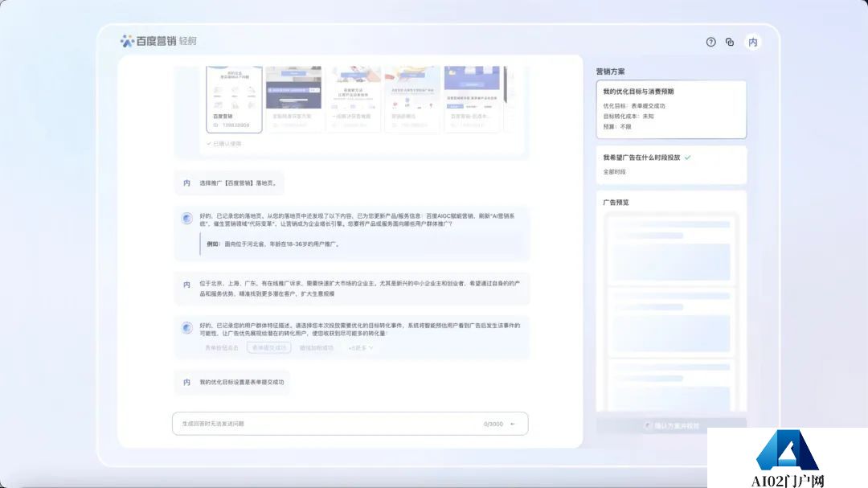Screen dimensions: 868x488
Task: Click AI avatar beside 已记录您的用户群体特征描述 reply
Action: click(187, 328)
